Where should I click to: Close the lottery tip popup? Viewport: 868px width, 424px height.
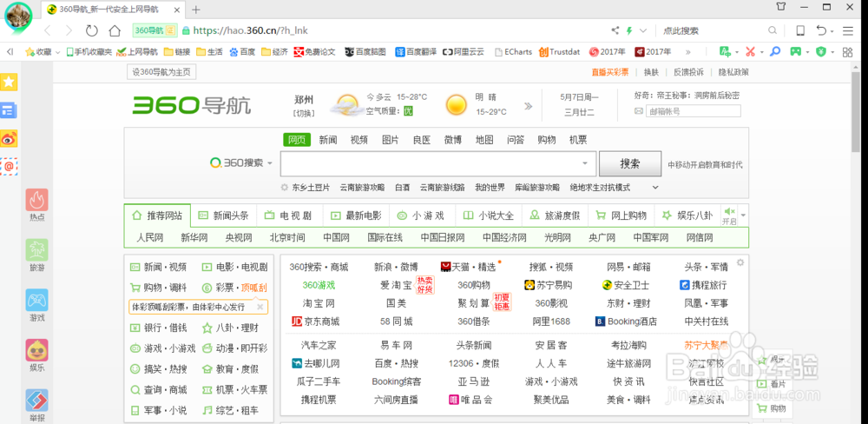[x=260, y=306]
